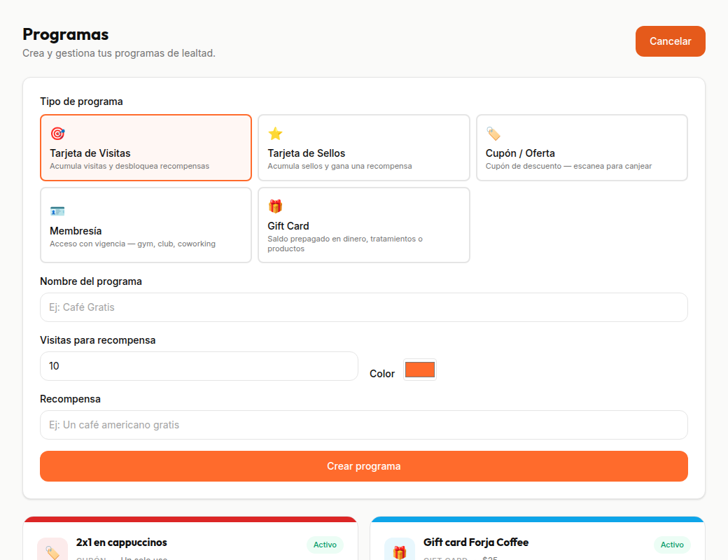Click the Activo badge on 2x1 en cappuccinos
Image resolution: width=728 pixels, height=560 pixels.
pos(325,545)
